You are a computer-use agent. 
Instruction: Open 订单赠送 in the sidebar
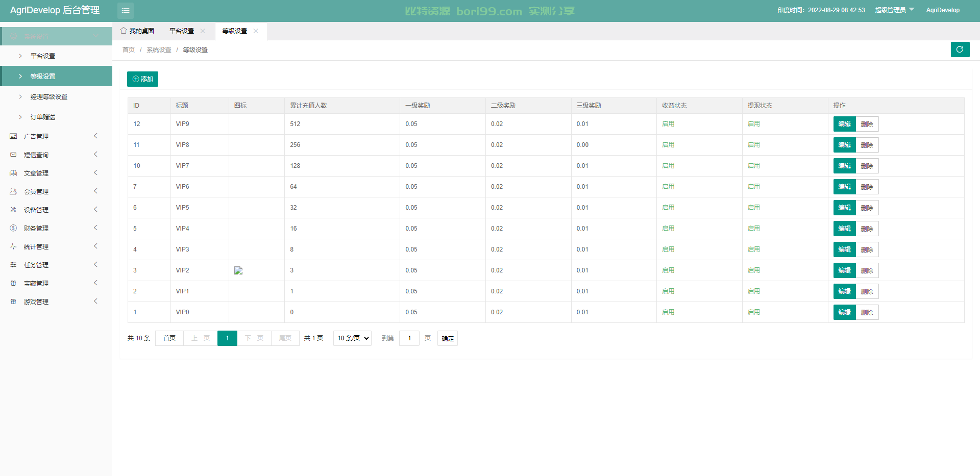(56, 117)
